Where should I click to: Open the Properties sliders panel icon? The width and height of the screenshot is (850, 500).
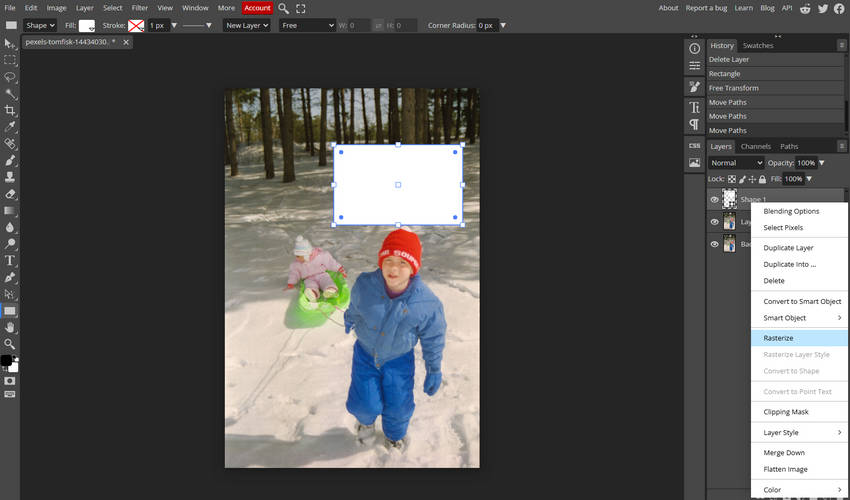(x=694, y=66)
